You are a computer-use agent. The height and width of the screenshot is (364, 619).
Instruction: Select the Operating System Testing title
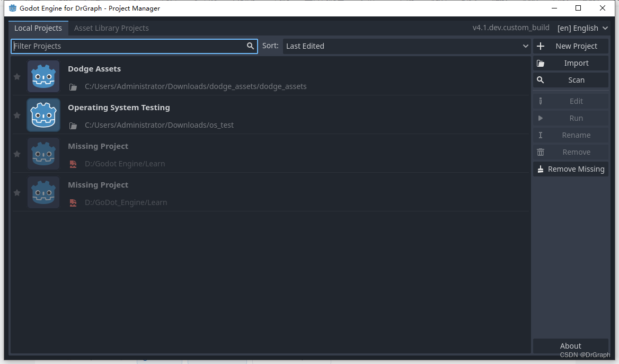pos(119,108)
